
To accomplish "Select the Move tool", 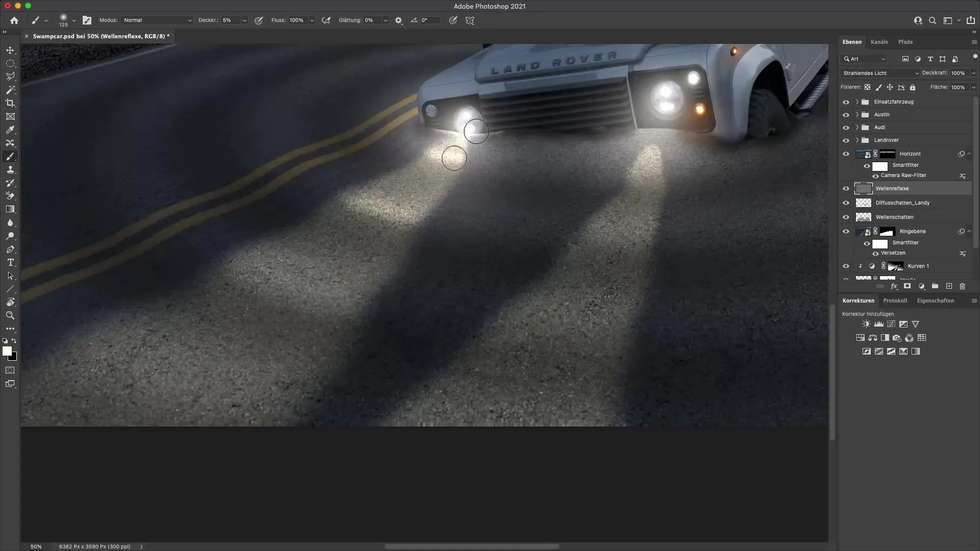I will point(10,50).
